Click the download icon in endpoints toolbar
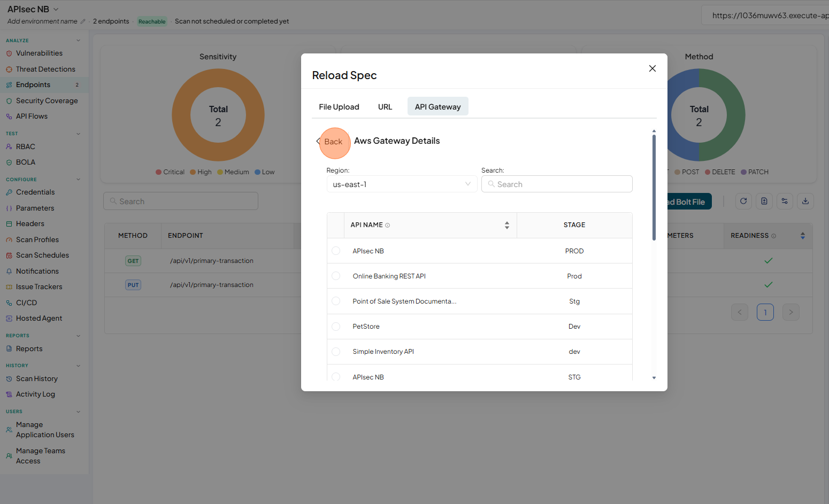This screenshot has width=829, height=504. (805, 201)
